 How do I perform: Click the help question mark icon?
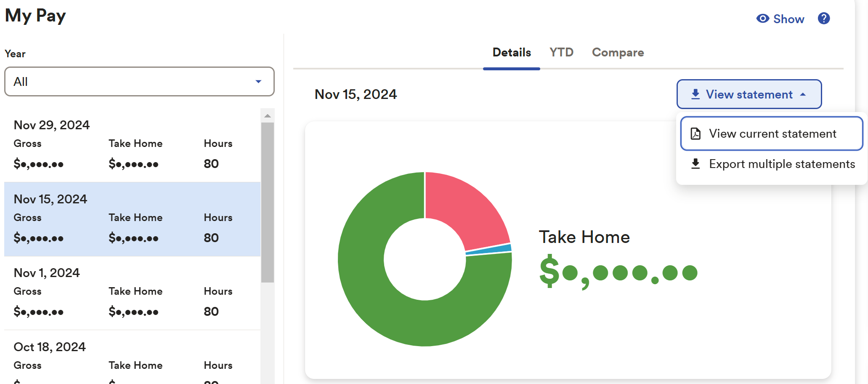[823, 19]
